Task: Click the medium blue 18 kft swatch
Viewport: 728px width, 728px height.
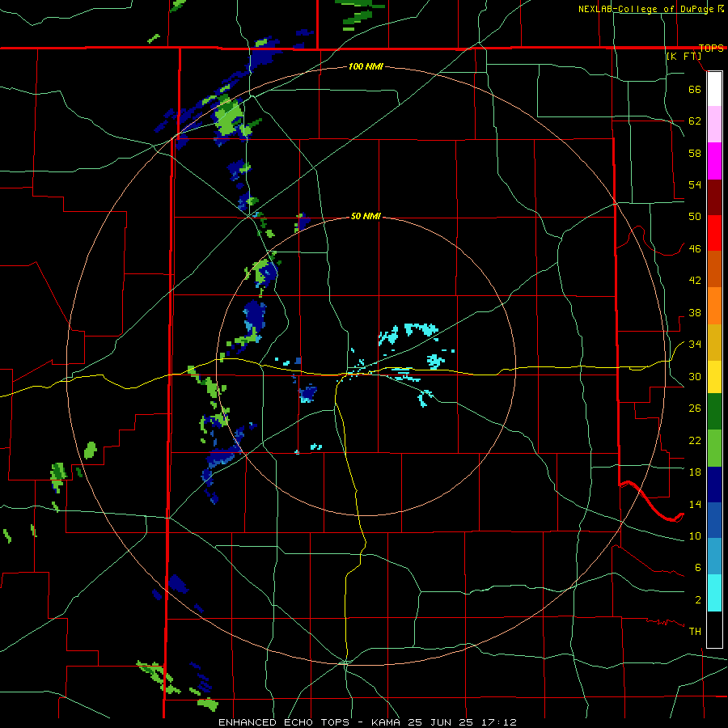Action: pos(714,520)
